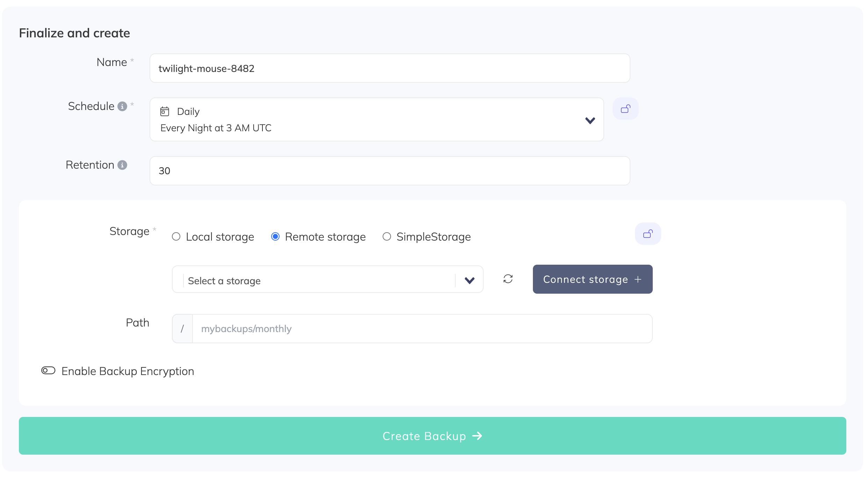Select the Local storage radio button
Image resolution: width=868 pixels, height=477 pixels.
(176, 237)
